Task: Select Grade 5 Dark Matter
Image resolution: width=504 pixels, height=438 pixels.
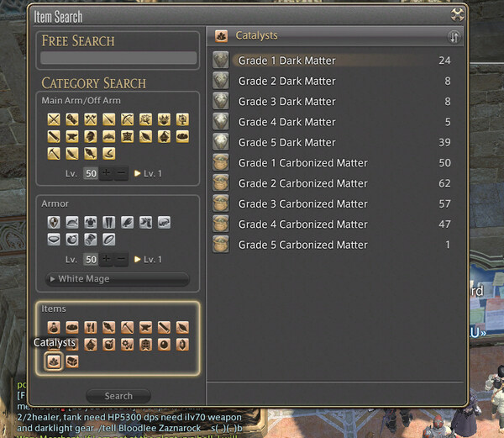Action: (333, 142)
